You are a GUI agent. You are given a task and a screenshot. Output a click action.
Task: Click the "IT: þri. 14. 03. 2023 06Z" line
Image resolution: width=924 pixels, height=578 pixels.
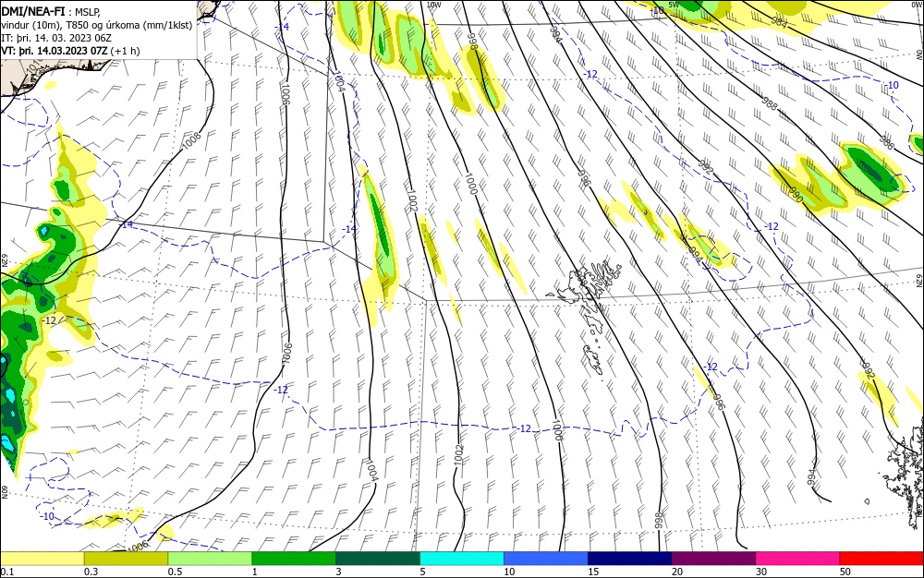tap(56, 38)
